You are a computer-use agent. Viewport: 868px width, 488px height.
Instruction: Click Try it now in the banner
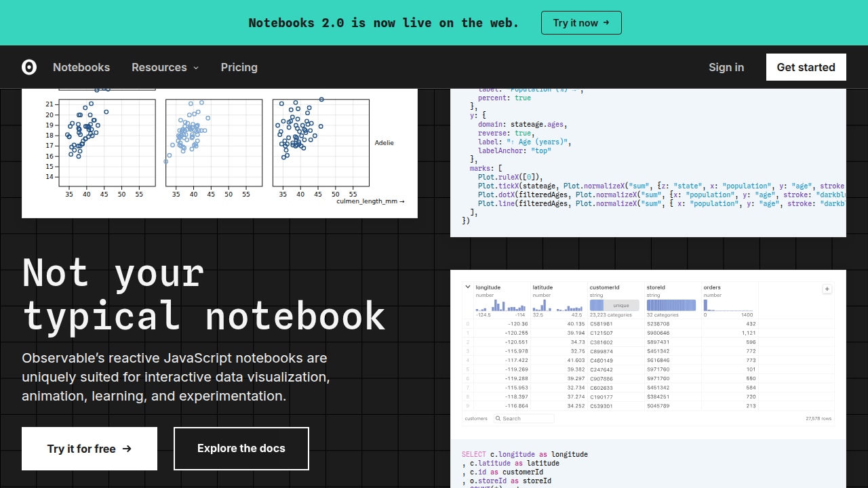point(581,22)
